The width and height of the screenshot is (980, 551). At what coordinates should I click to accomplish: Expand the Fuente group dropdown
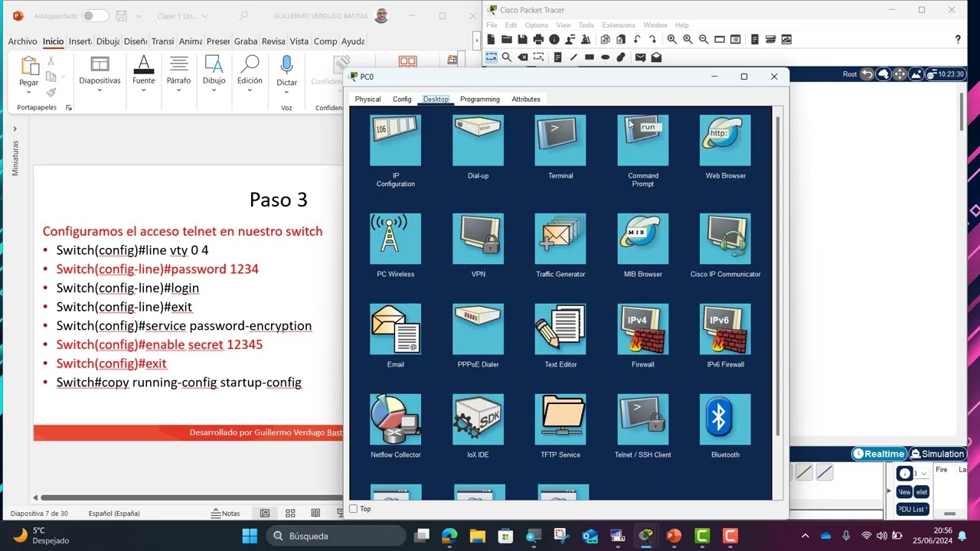coord(143,90)
